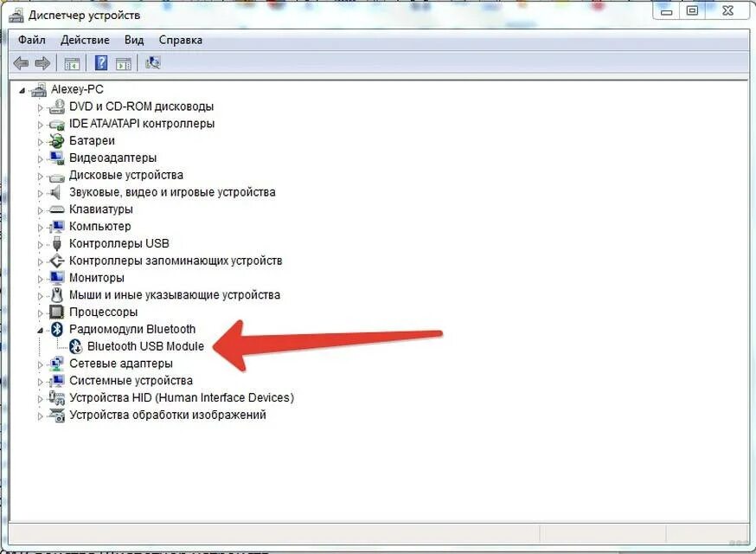Expand the Процессоры node
This screenshot has height=554, width=756.
pos(41,313)
